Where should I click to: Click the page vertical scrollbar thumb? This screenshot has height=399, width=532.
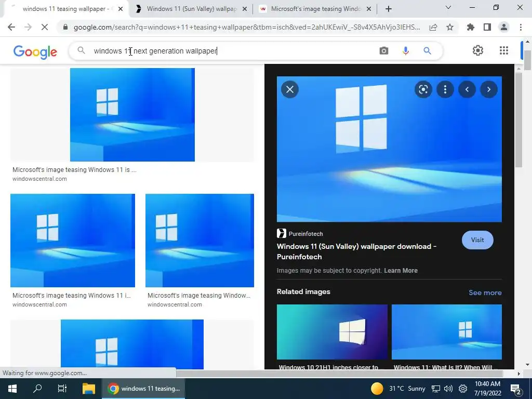click(528, 60)
